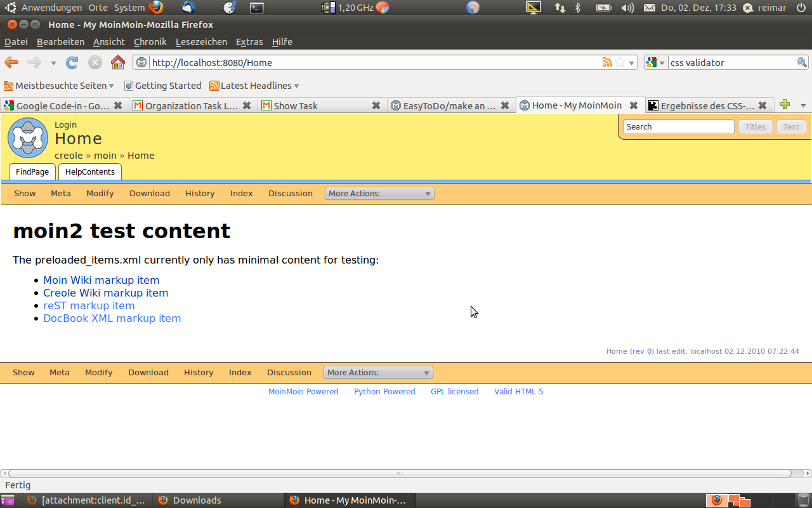Bookmark page with the star icon
The image size is (812, 508).
point(620,62)
